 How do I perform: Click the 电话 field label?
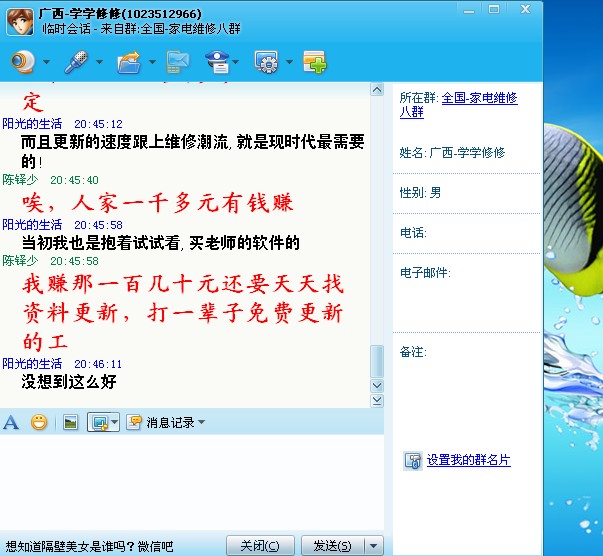click(x=413, y=233)
